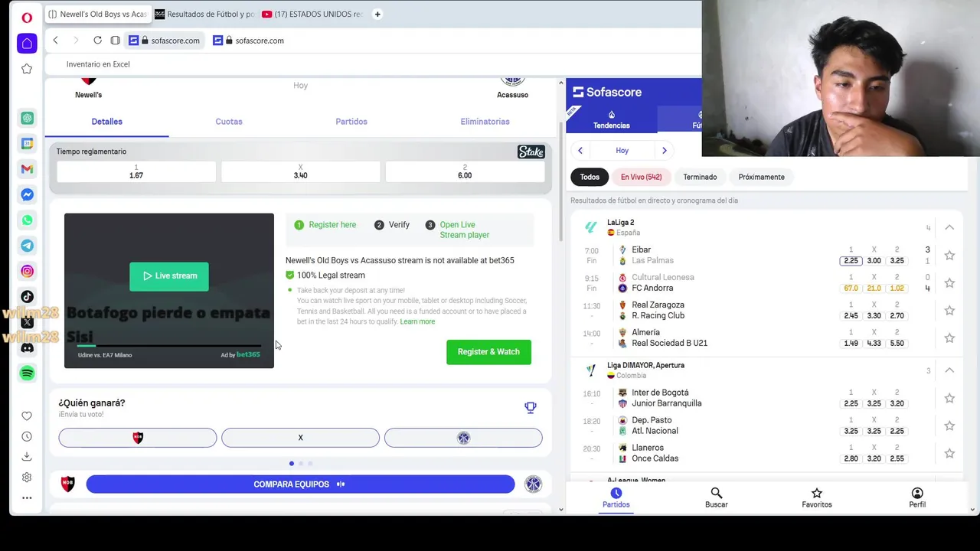Reload the current page
The height and width of the screenshot is (551, 980).
point(97,41)
